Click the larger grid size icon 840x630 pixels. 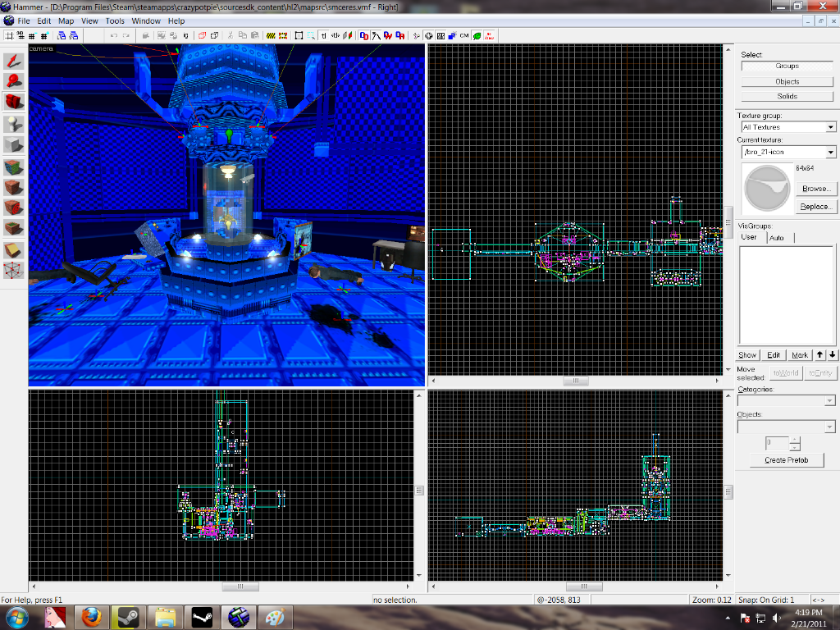click(44, 36)
